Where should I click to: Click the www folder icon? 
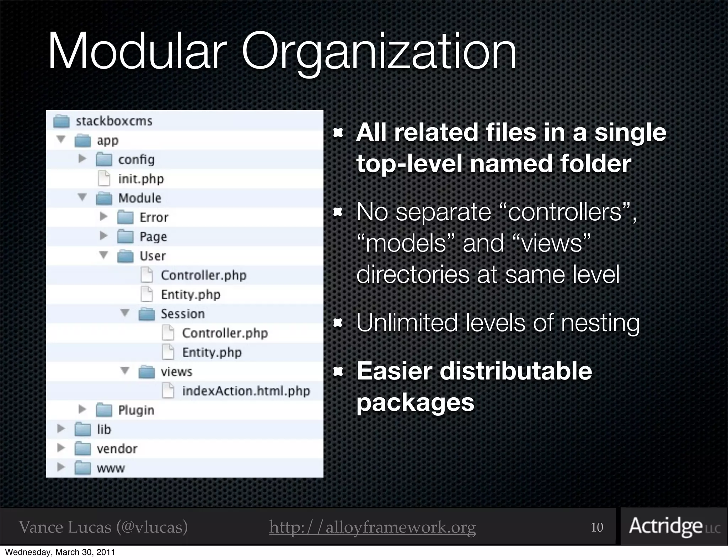pyautogui.click(x=82, y=468)
